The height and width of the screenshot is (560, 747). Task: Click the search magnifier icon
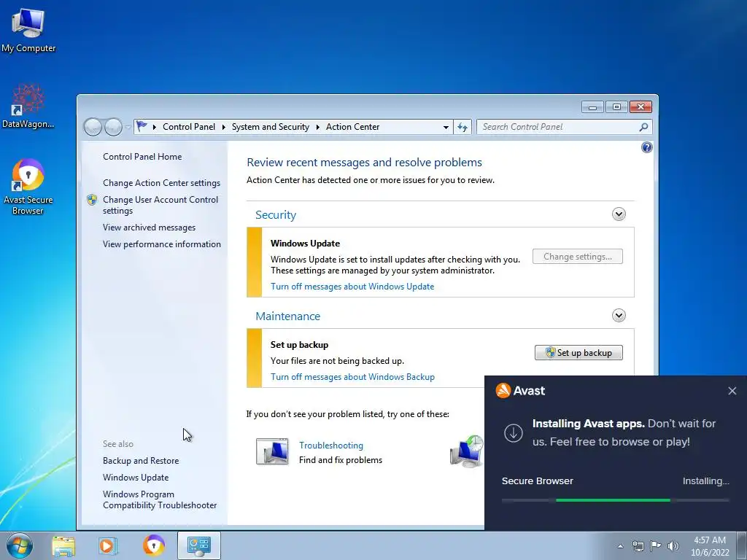(643, 127)
